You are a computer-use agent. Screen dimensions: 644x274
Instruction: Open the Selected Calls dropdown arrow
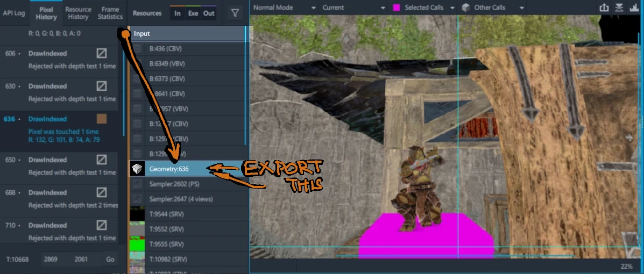click(452, 8)
